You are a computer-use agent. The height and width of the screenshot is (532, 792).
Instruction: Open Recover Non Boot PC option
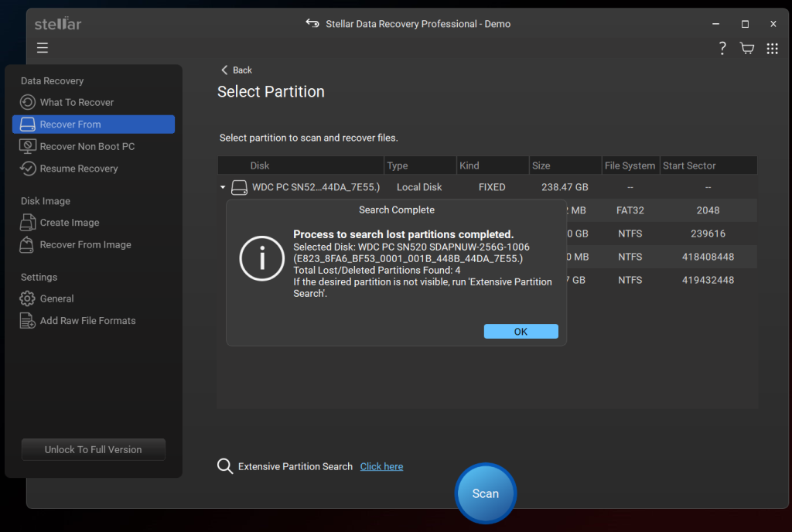click(87, 146)
